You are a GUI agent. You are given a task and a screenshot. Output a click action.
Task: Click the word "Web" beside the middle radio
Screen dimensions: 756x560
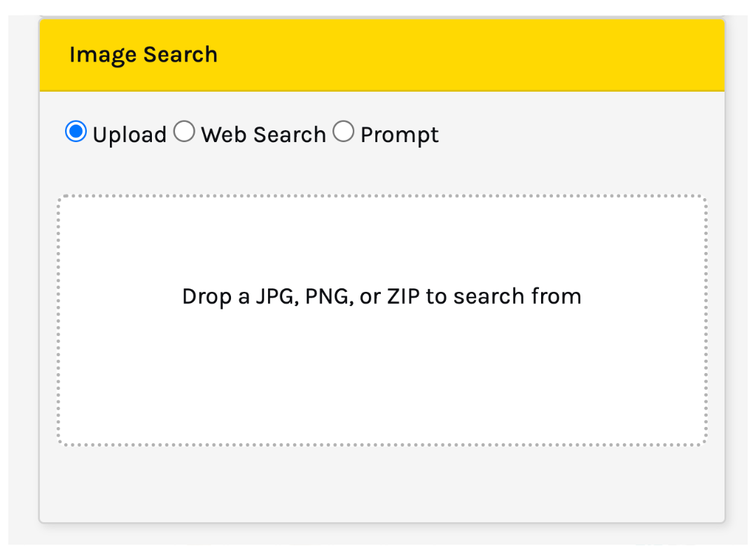point(224,134)
